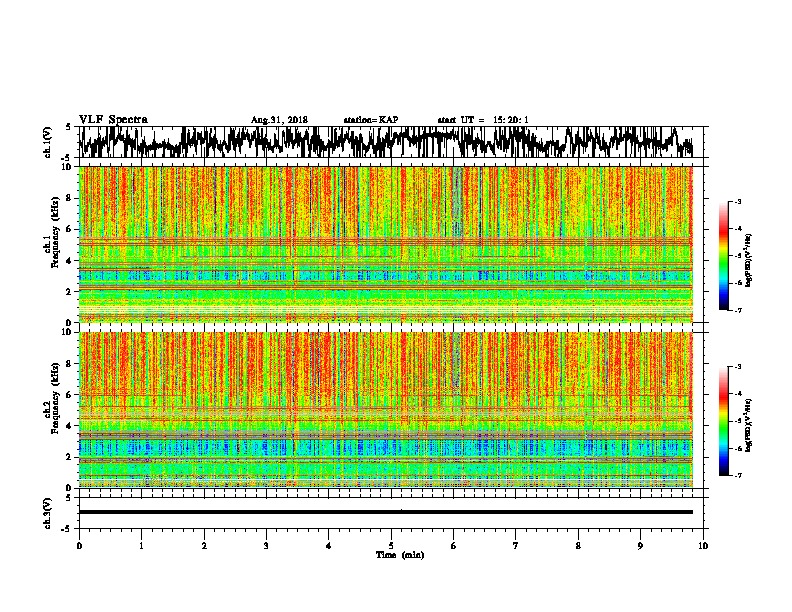Click the 'start UT = 15:20:1' label
The image size is (792, 612).
point(483,120)
